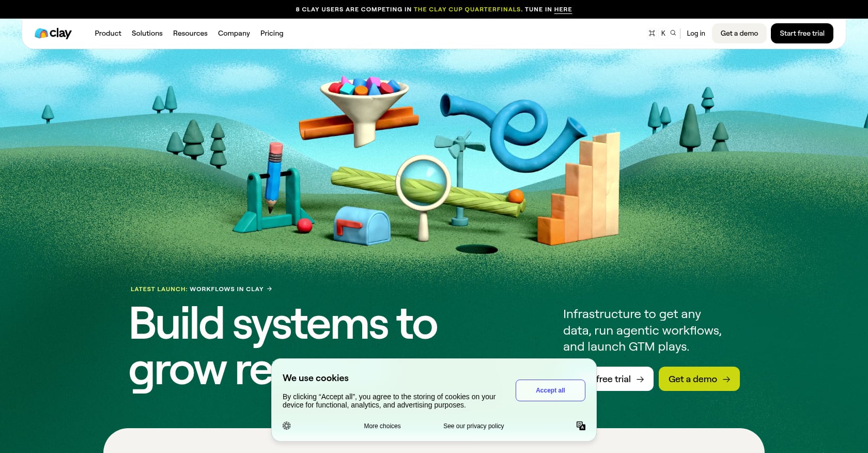The image size is (868, 453).
Task: Click Log in
Action: click(696, 33)
